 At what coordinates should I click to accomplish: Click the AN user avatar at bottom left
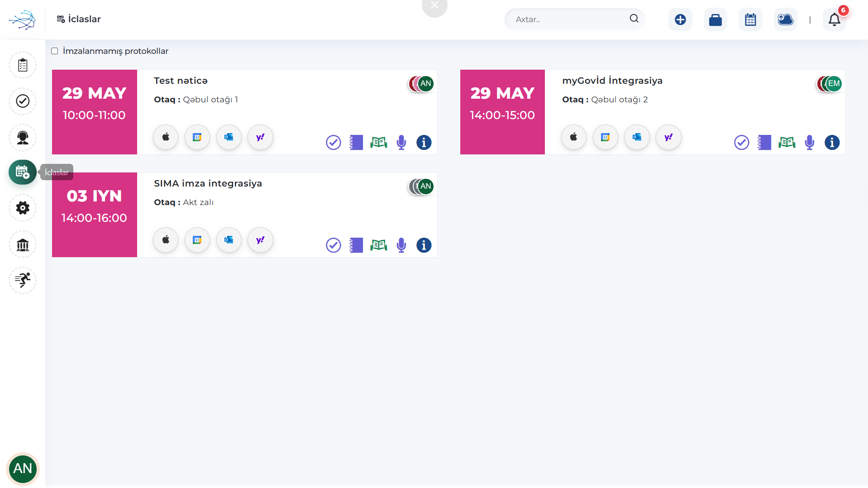[23, 469]
